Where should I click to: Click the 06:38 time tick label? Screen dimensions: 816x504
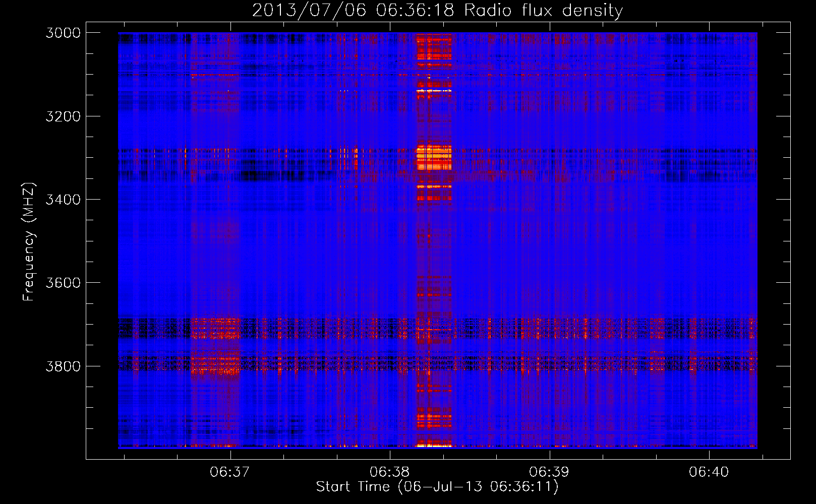tap(390, 472)
